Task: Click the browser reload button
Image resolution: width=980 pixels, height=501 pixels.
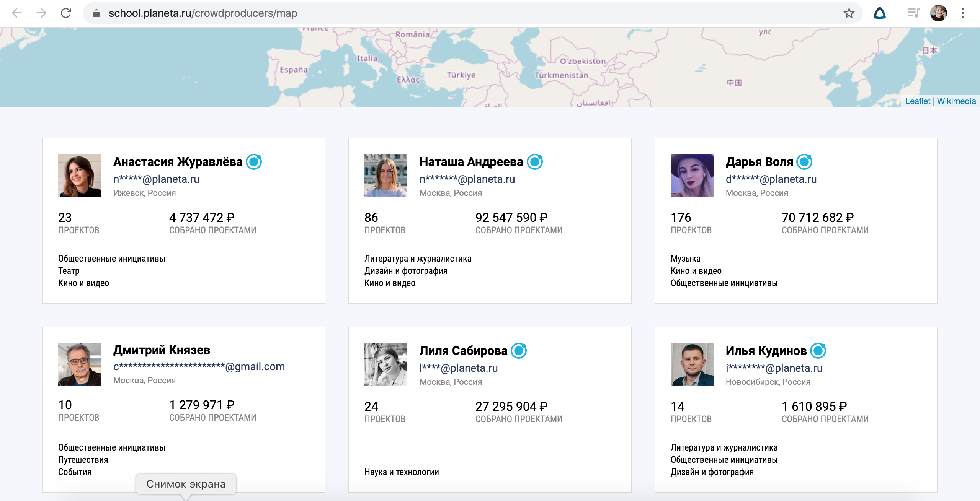Action: click(x=66, y=13)
